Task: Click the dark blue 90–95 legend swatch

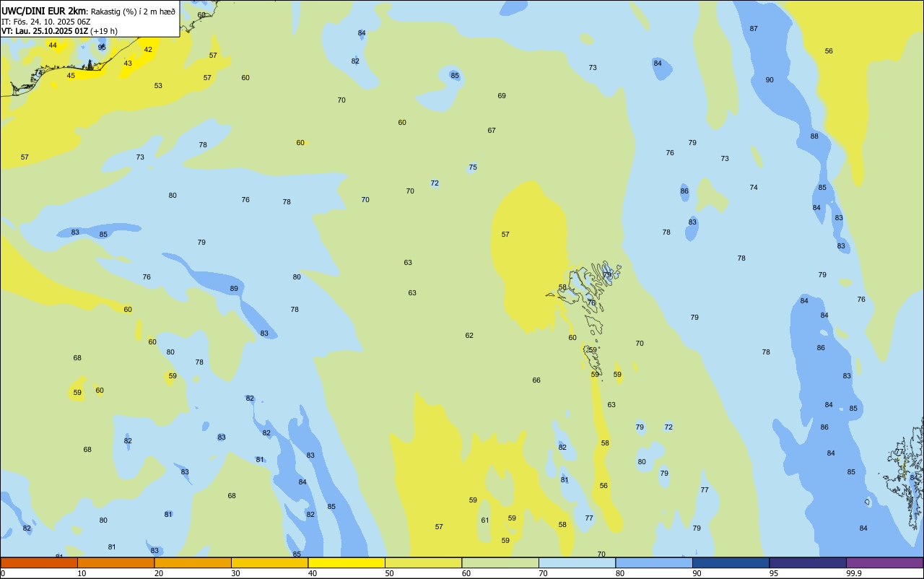Action: click(x=731, y=562)
